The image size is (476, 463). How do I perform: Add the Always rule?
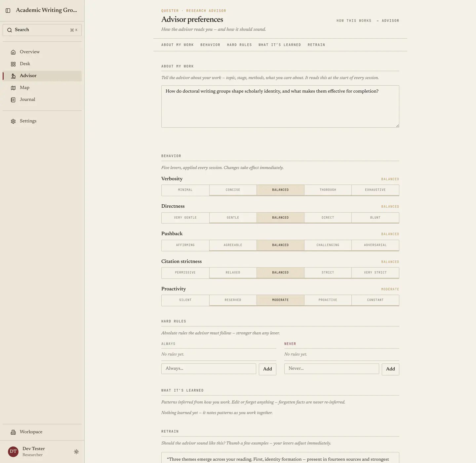267,369
